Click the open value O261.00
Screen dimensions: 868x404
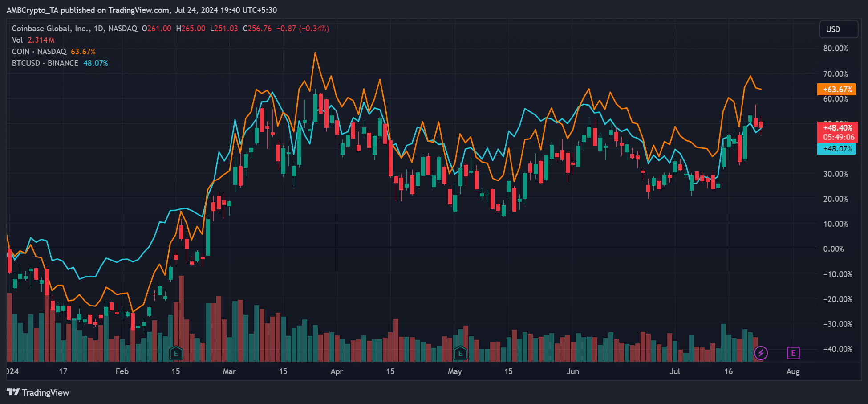(156, 29)
